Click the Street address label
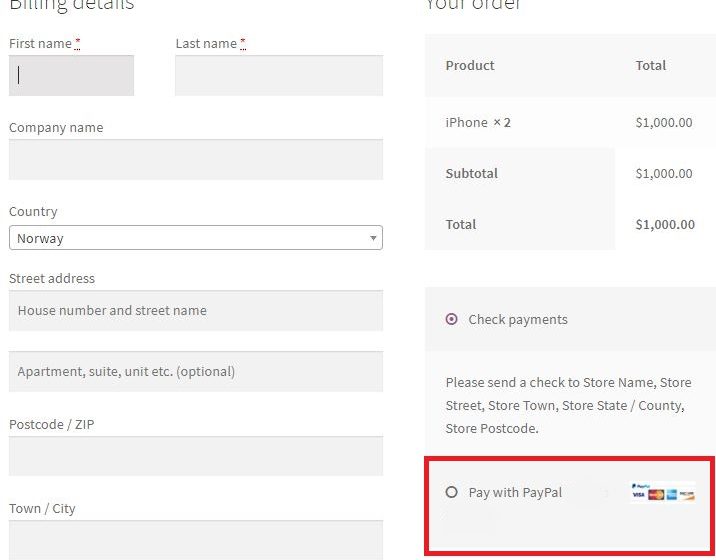 coord(52,278)
